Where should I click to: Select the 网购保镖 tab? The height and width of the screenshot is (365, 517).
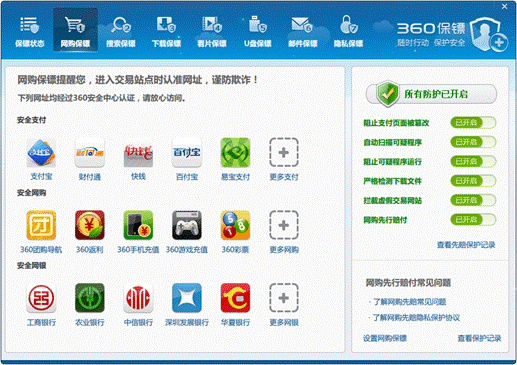(x=75, y=31)
